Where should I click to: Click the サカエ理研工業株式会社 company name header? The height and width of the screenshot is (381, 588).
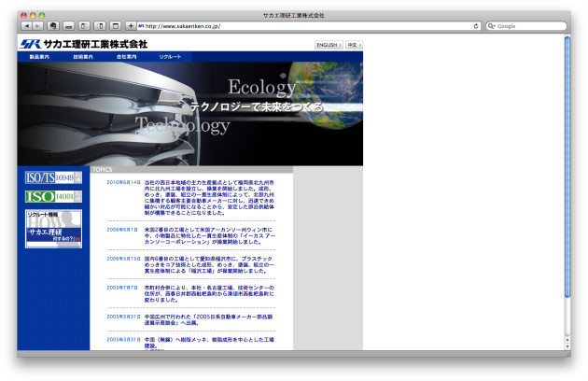click(x=95, y=44)
